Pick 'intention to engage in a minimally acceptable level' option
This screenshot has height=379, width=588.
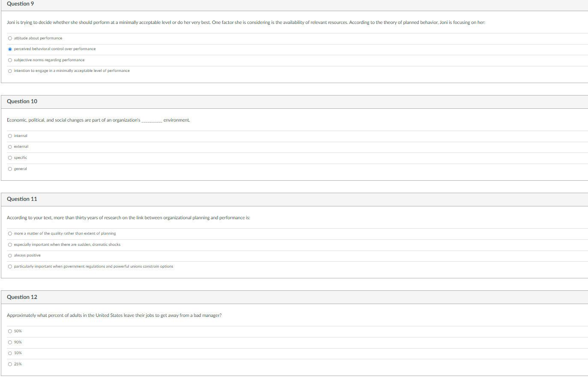coord(10,71)
